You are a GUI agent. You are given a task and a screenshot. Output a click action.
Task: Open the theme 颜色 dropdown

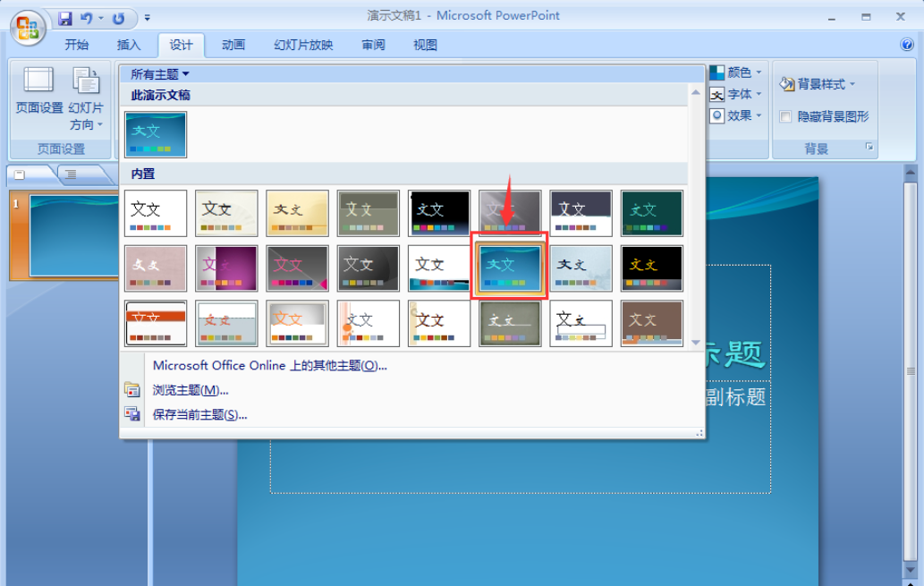pos(736,72)
